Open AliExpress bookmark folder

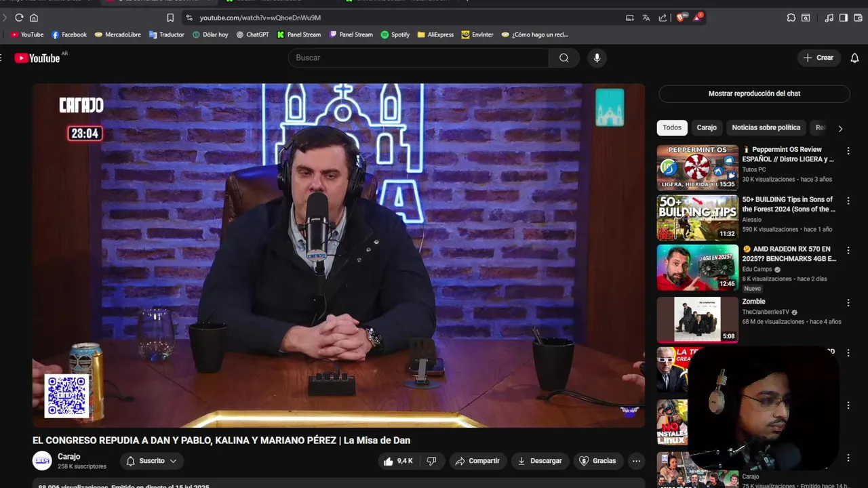435,35
